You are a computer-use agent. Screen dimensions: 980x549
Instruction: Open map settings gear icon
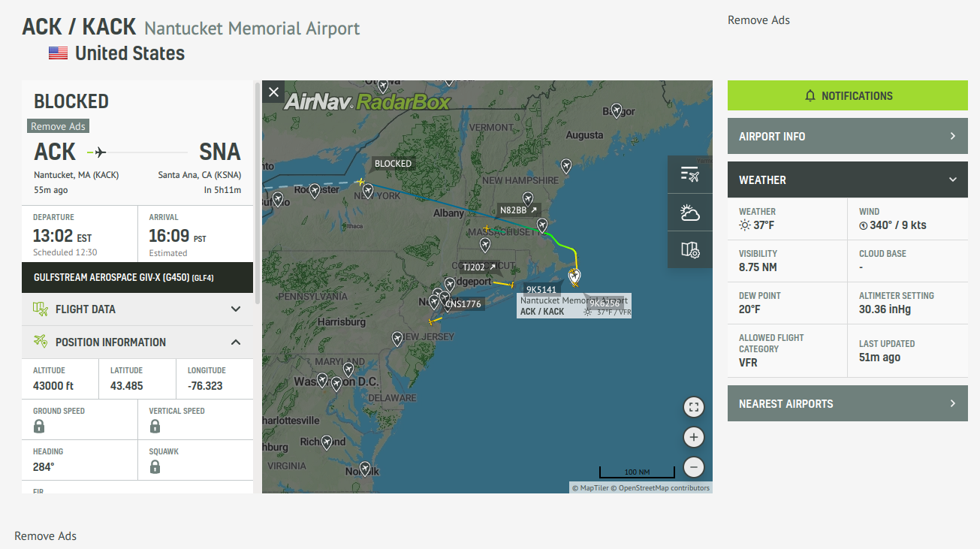[690, 250]
